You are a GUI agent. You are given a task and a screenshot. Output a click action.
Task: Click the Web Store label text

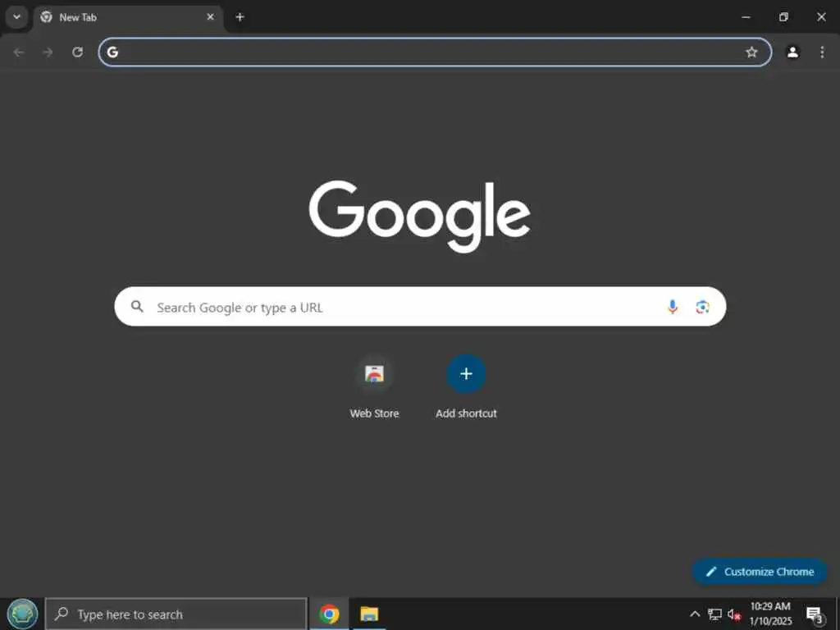pos(374,413)
